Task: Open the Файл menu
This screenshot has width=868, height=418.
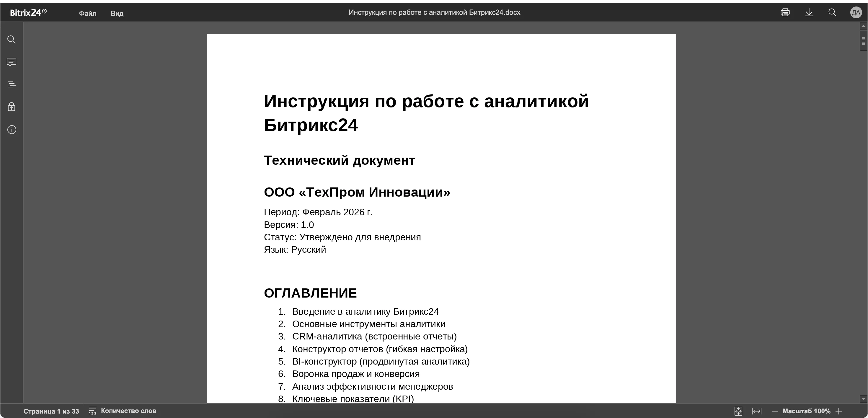Action: point(88,14)
